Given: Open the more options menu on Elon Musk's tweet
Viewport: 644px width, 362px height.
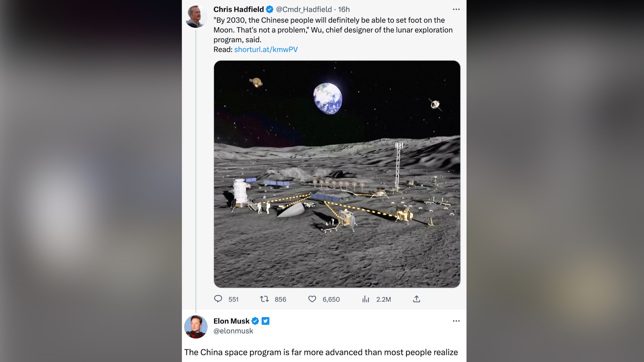Looking at the screenshot, I should 456,321.
